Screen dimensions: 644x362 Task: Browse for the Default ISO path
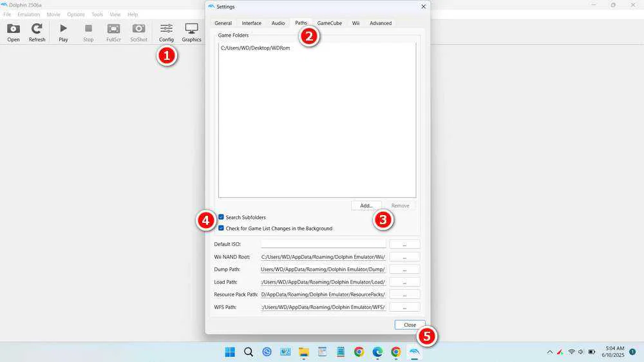tap(404, 244)
